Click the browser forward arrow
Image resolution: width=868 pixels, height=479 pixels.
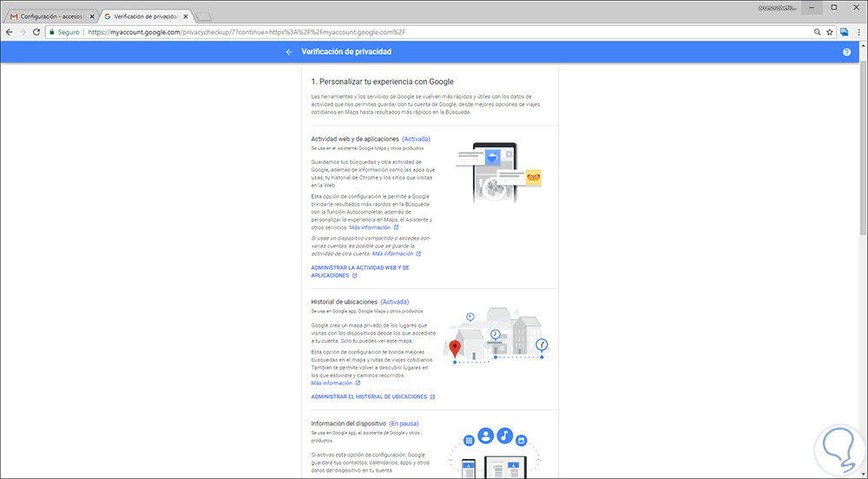(x=23, y=32)
